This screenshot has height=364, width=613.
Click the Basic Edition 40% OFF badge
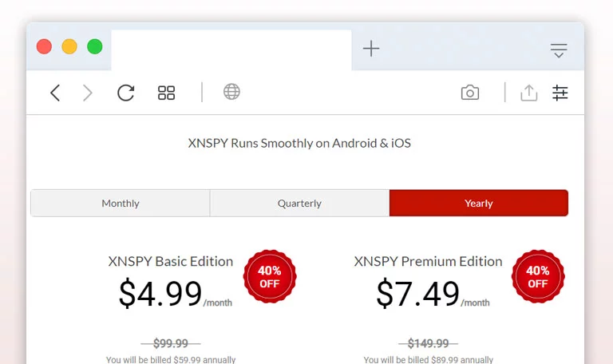click(270, 276)
